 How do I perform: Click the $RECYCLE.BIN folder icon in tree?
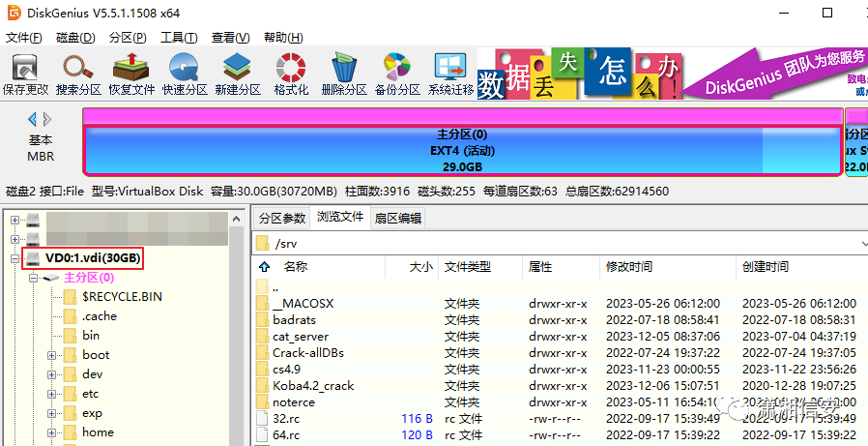(x=71, y=297)
